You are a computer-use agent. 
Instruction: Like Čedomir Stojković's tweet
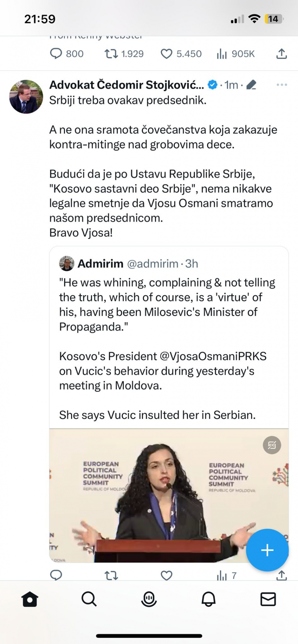click(x=167, y=575)
